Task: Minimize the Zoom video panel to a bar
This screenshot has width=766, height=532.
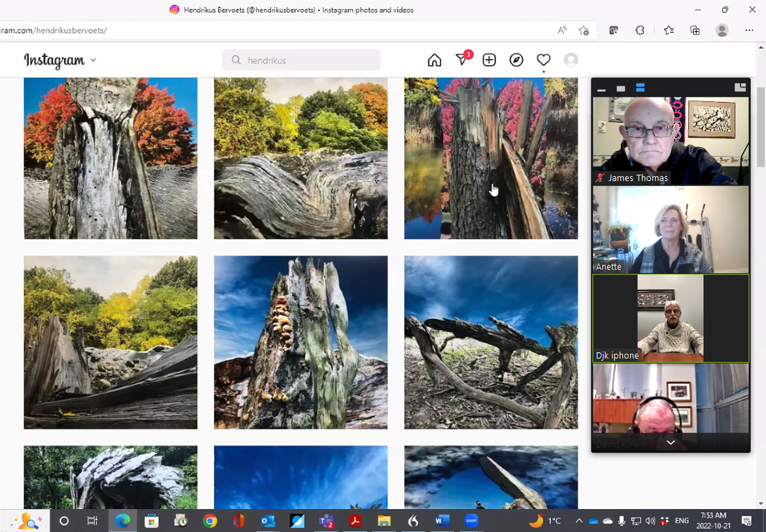Action: tap(601, 88)
